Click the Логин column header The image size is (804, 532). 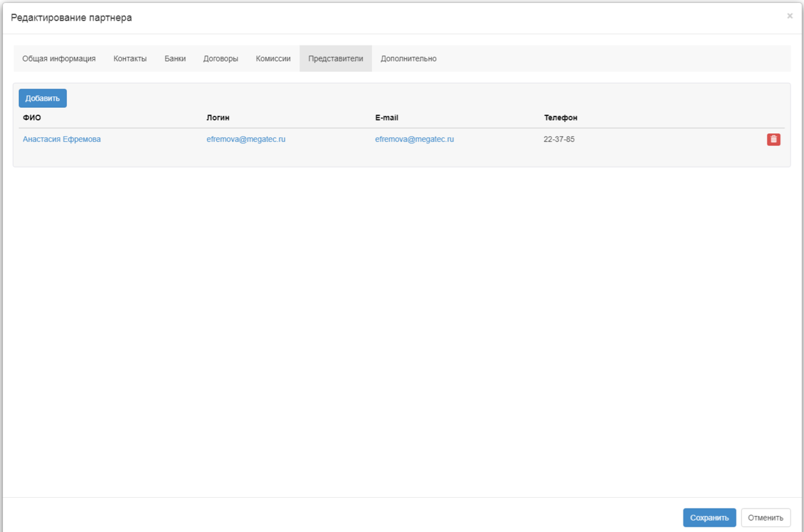[218, 118]
